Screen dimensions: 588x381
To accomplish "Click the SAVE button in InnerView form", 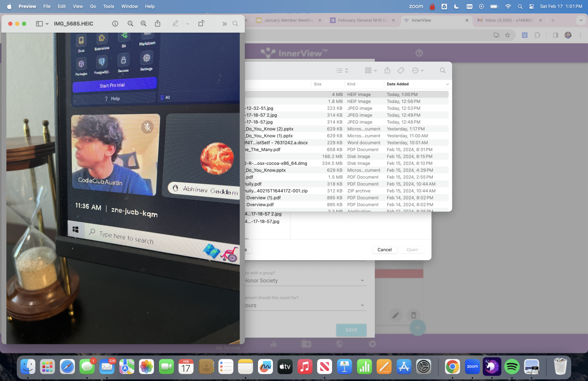I will coord(351,330).
